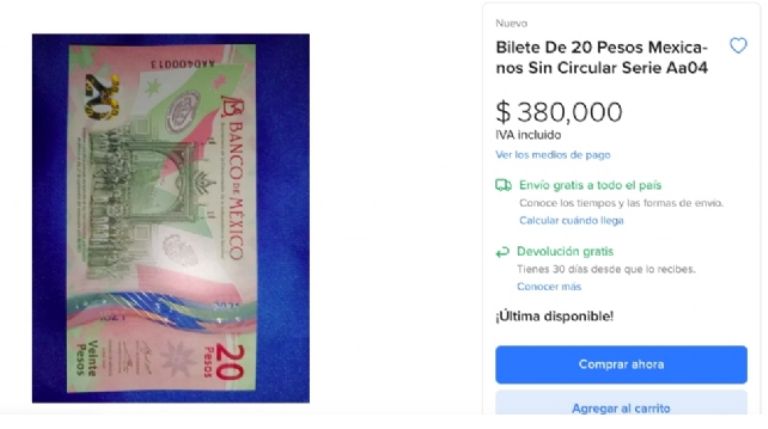Open "Conocer más" about returns
The height and width of the screenshot is (429, 768).
click(549, 286)
